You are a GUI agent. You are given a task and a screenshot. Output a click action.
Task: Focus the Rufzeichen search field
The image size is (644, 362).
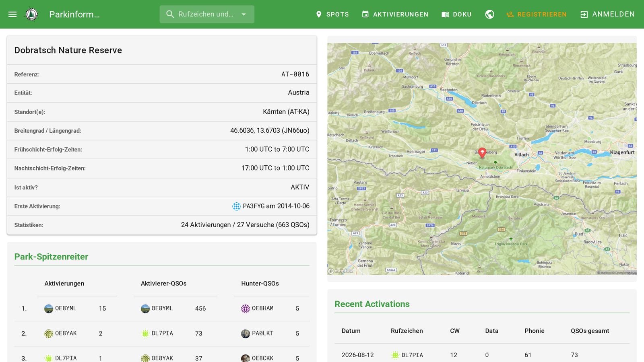tap(206, 14)
